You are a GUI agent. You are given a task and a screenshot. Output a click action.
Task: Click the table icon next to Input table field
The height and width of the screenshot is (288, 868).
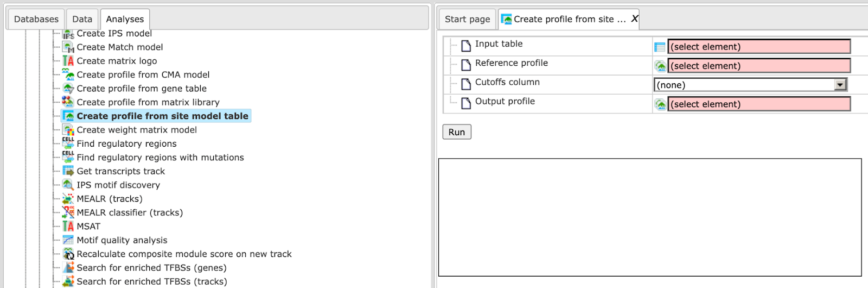point(660,47)
